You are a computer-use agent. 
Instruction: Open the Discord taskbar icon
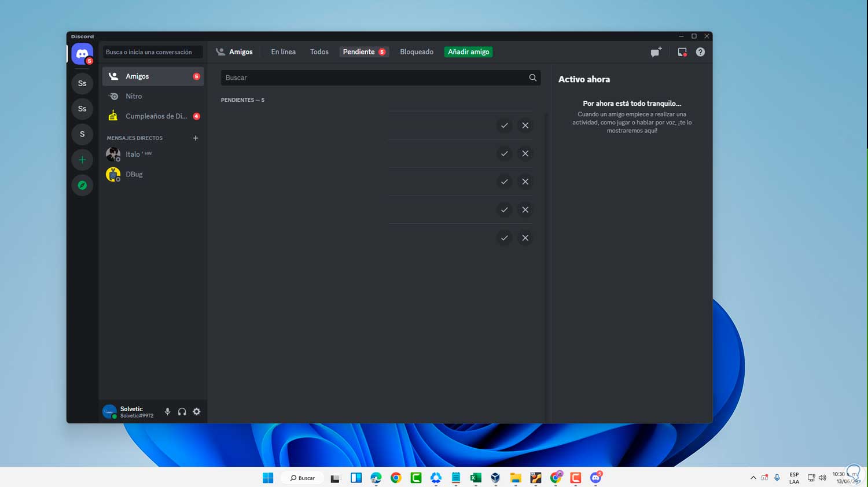tap(595, 478)
